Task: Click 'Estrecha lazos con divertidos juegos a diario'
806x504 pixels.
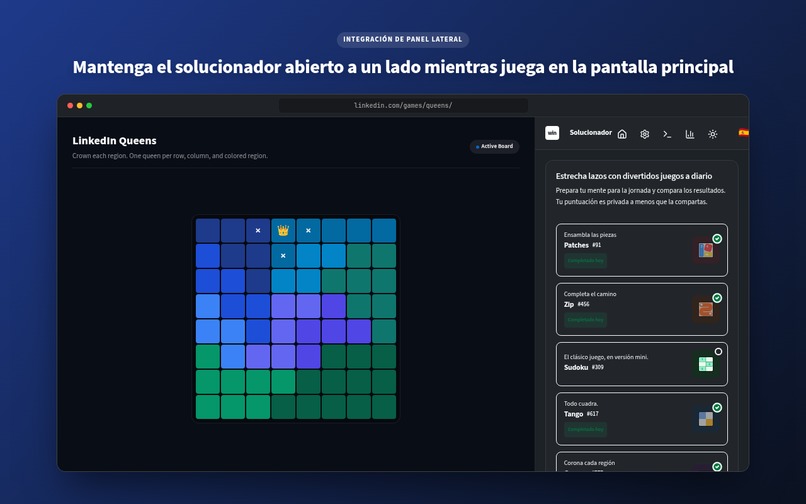Action: coord(634,176)
